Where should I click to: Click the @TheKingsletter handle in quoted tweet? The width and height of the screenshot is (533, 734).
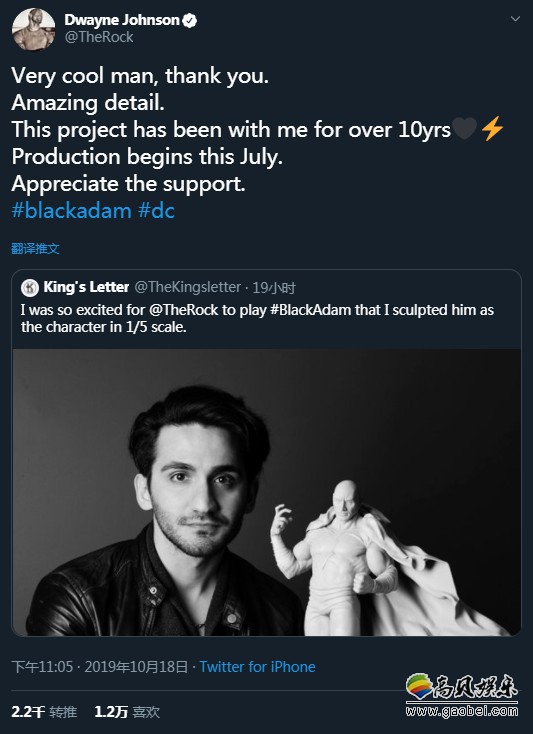click(188, 287)
